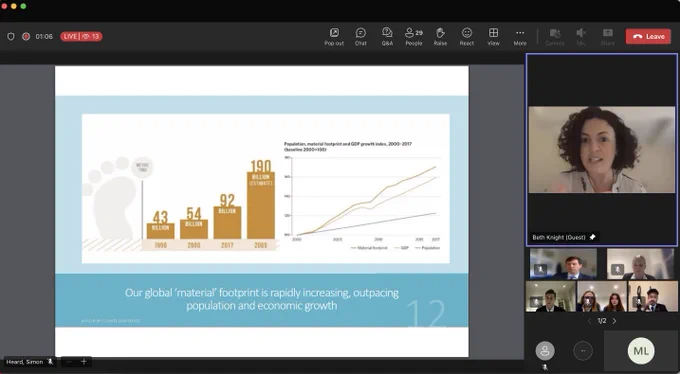Click the ML initials avatar

click(641, 351)
